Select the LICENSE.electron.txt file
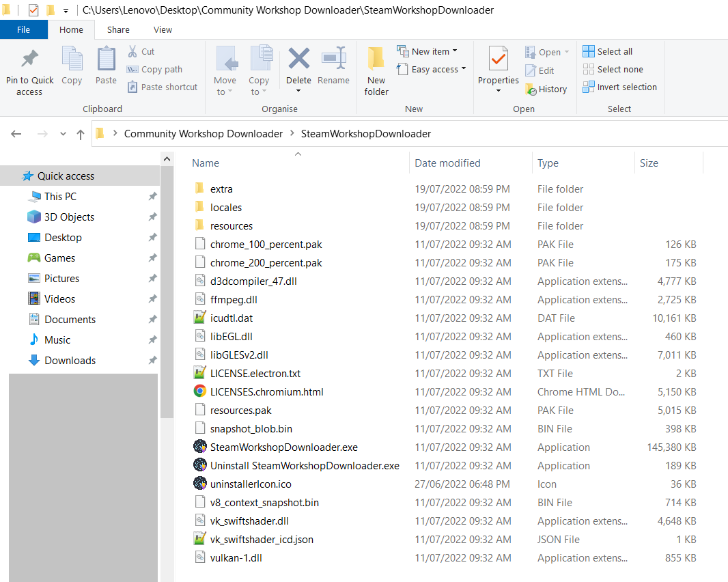728x582 pixels. 255,374
